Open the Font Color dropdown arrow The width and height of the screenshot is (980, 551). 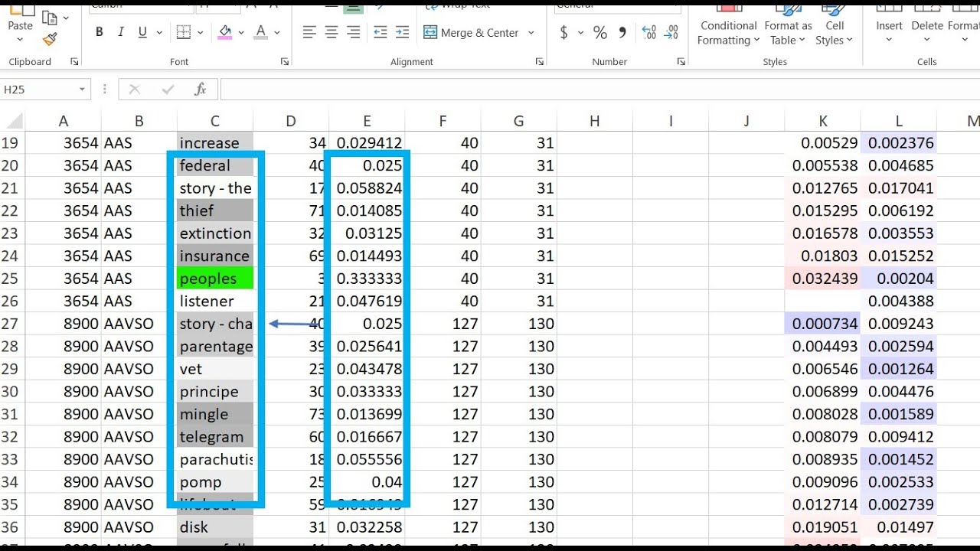pos(277,33)
